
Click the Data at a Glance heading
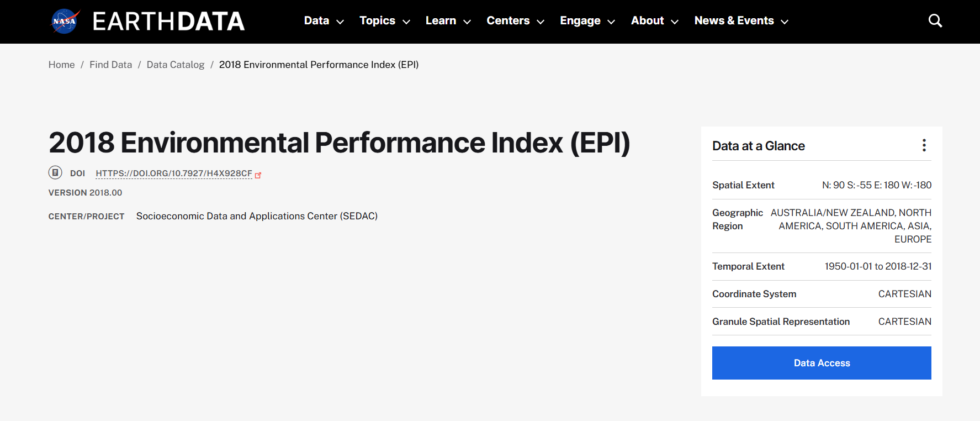pyautogui.click(x=759, y=146)
